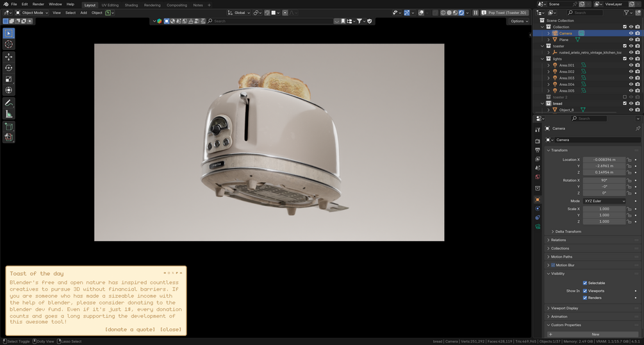
Task: Open the Add Cube tool
Action: [8, 127]
